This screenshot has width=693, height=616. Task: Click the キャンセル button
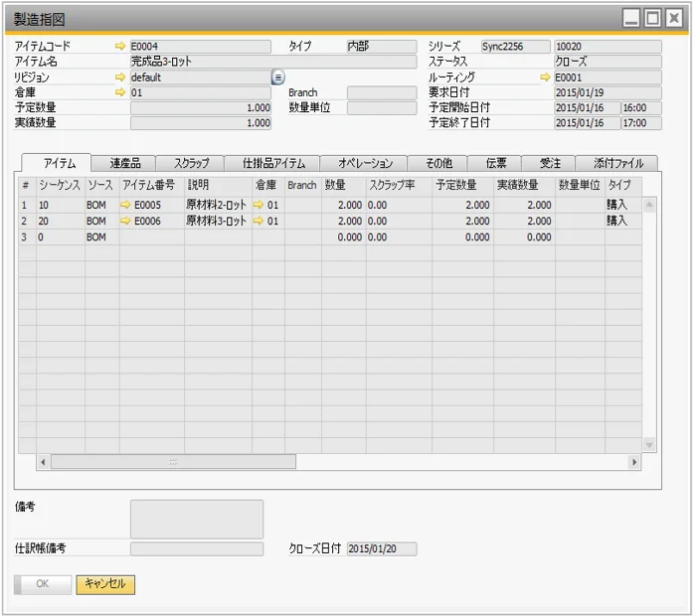click(105, 584)
